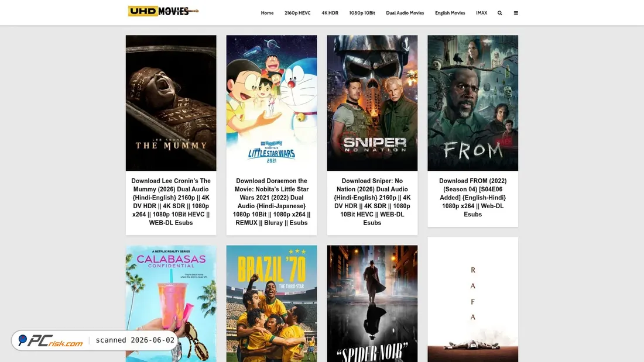The width and height of the screenshot is (644, 362).
Task: Open Download Lee Cronin's The Mummy link
Action: pos(171,202)
